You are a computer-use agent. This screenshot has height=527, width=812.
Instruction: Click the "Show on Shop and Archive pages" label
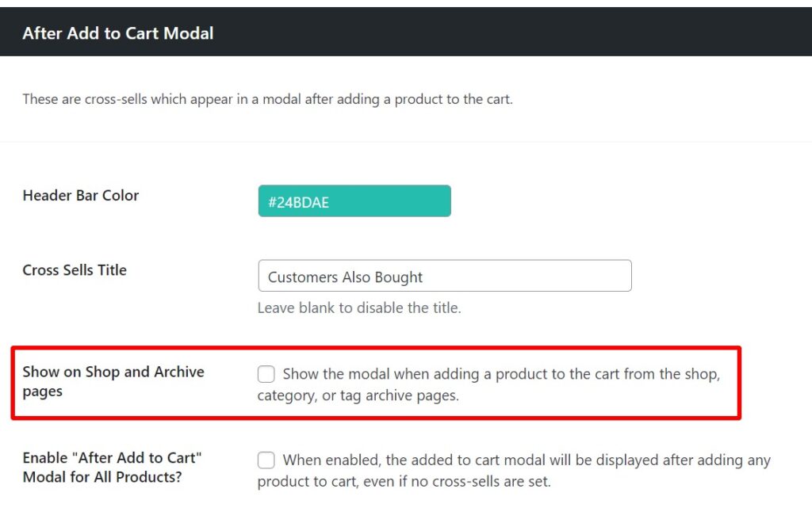coord(113,381)
